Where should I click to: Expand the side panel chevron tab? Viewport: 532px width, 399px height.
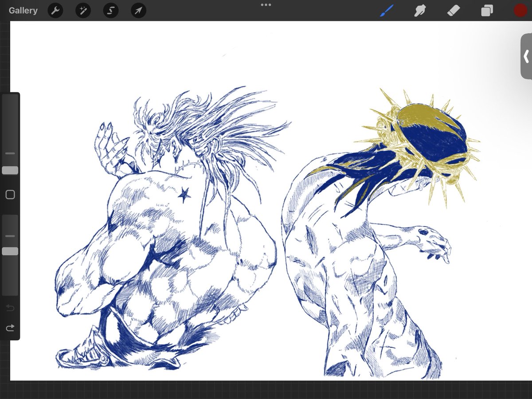click(x=526, y=56)
